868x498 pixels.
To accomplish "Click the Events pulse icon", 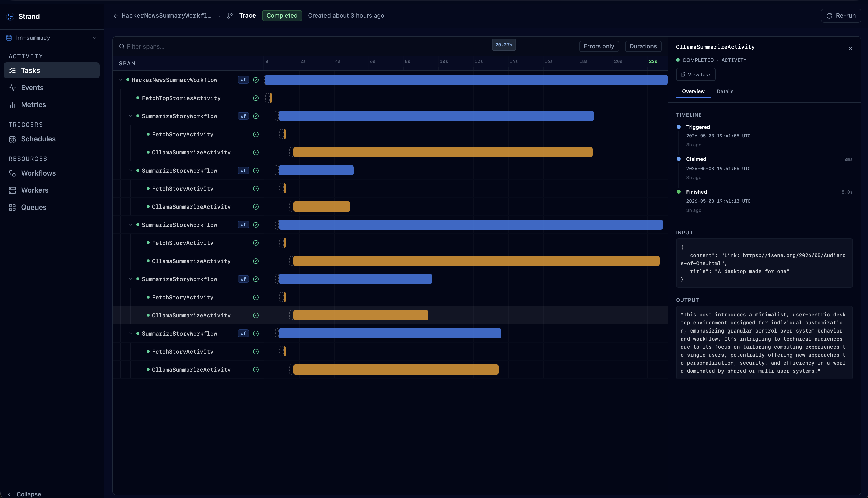I will pyautogui.click(x=12, y=88).
